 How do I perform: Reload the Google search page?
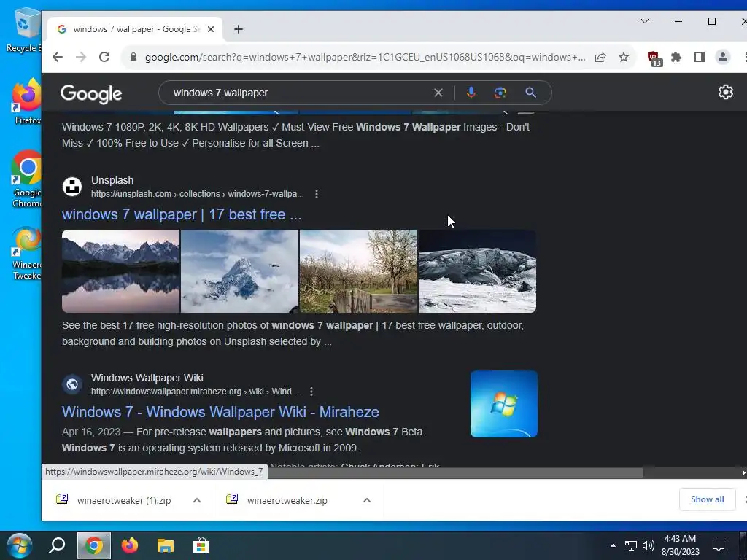104,57
